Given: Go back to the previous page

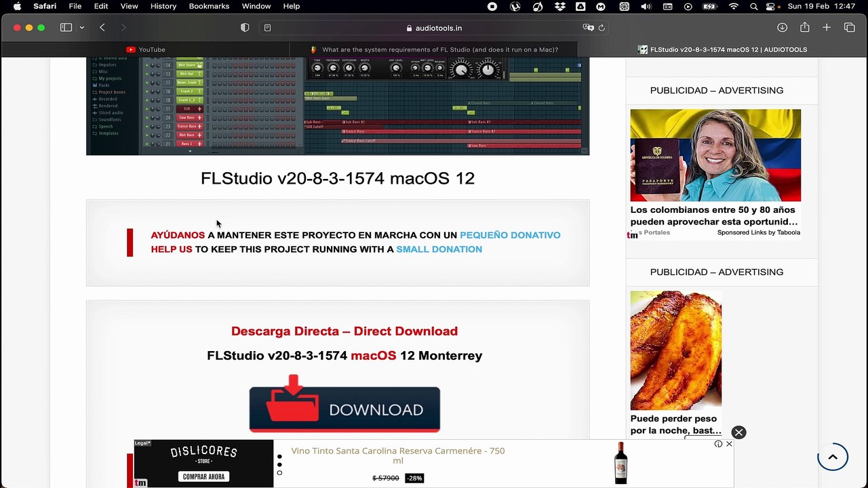Looking at the screenshot, I should coord(102,28).
